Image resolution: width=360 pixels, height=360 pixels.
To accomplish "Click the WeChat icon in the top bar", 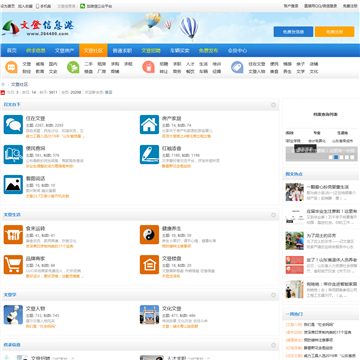I will [x=82, y=6].
